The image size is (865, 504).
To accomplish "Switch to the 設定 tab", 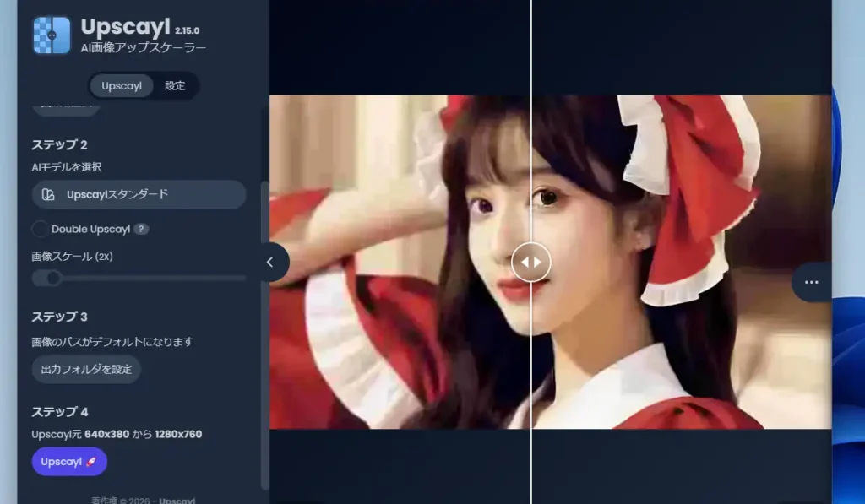I will (x=175, y=86).
